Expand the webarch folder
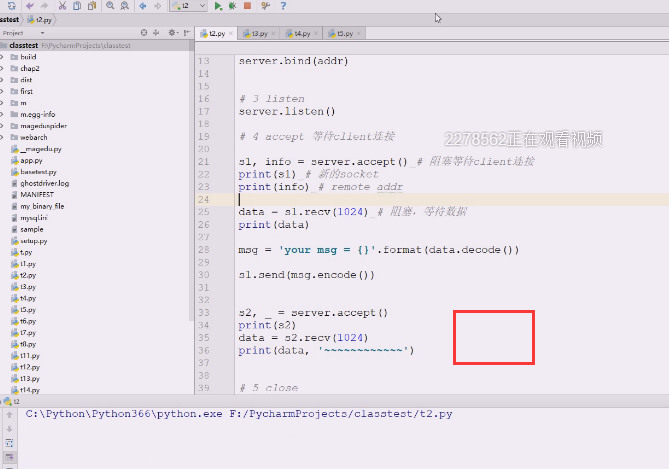Screen dimensions: 669x469 click(2, 137)
